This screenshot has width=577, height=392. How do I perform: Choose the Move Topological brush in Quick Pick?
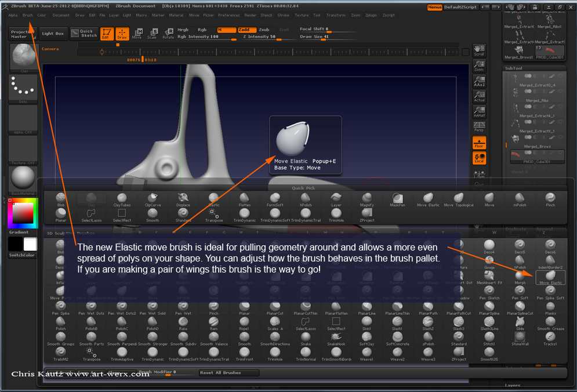pyautogui.click(x=459, y=200)
